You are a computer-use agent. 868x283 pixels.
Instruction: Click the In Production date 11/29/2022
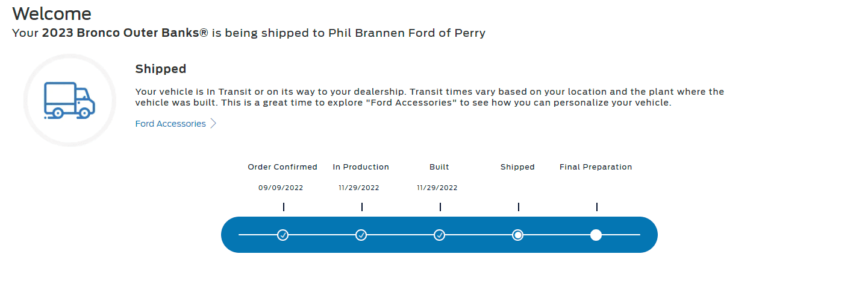click(x=359, y=188)
